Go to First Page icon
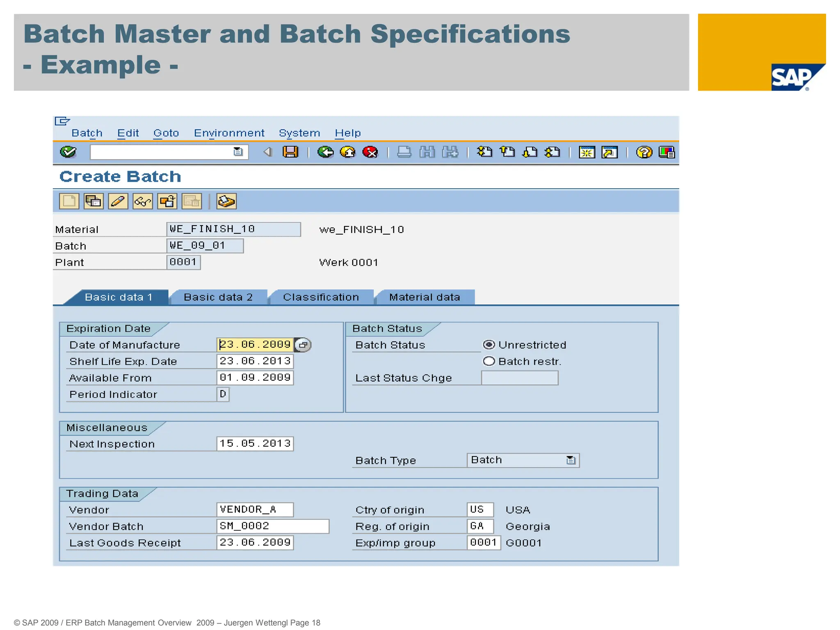Image resolution: width=840 pixels, height=630 pixels. coord(484,152)
